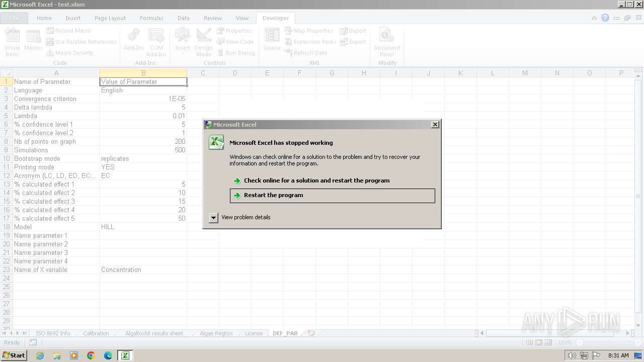
Task: Click Map Properties in the XML group
Action: pos(308,31)
